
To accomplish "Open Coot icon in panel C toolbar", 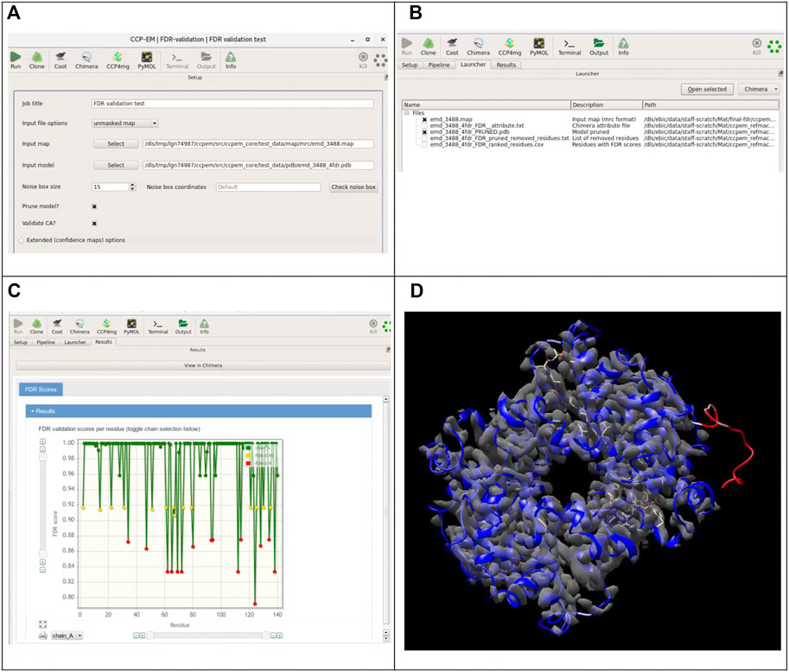I will click(x=57, y=326).
